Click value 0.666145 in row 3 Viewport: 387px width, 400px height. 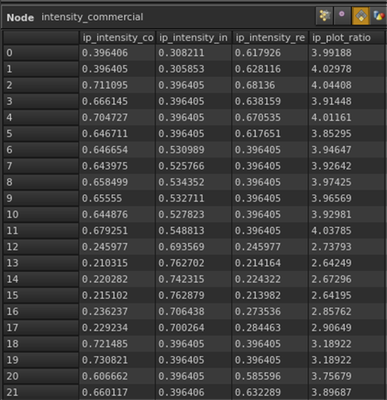(x=105, y=101)
